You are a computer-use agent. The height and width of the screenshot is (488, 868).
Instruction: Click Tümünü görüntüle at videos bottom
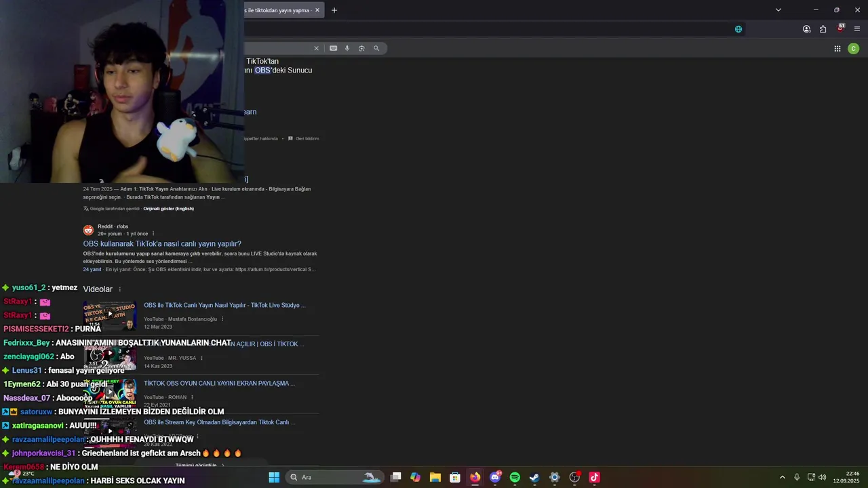(200, 466)
